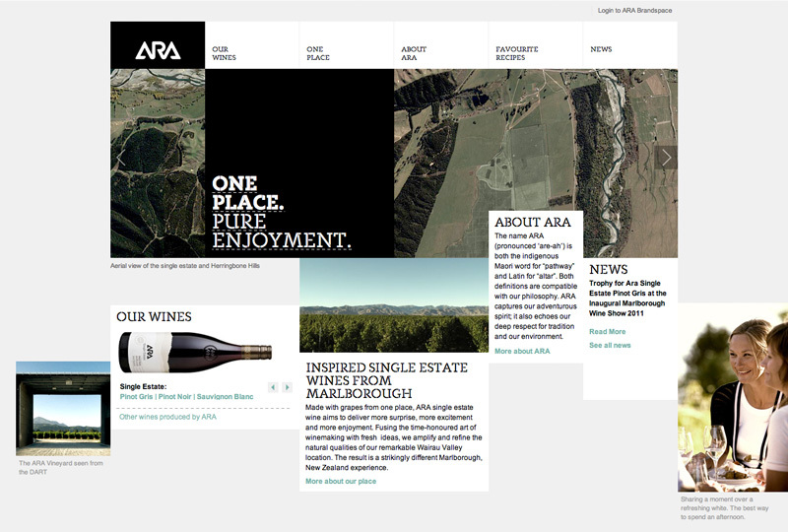The image size is (788, 532).
Task: Click the vineyard landscape photo above Inspired heading
Action: pyautogui.click(x=393, y=305)
